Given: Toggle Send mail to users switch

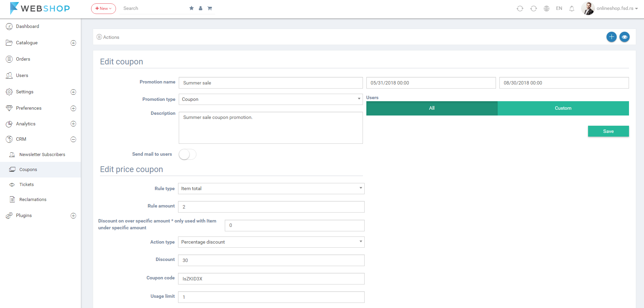Looking at the screenshot, I should coord(187,154).
